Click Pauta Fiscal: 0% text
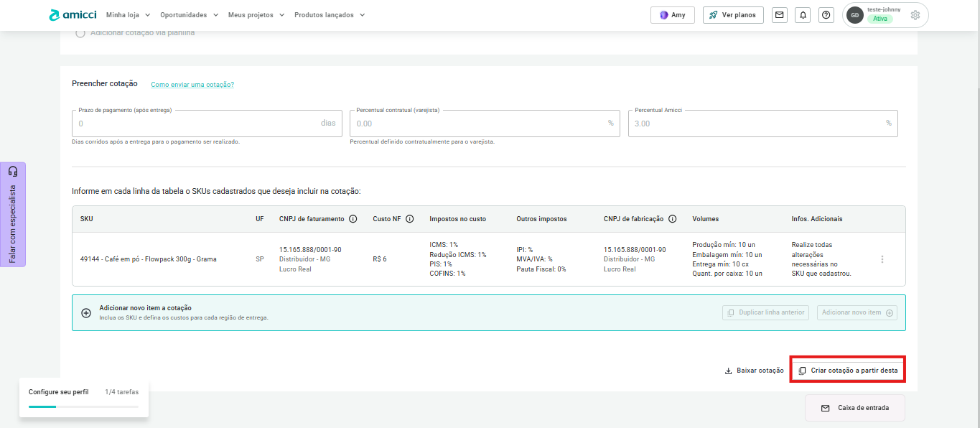The width and height of the screenshot is (980, 428). coord(541,269)
